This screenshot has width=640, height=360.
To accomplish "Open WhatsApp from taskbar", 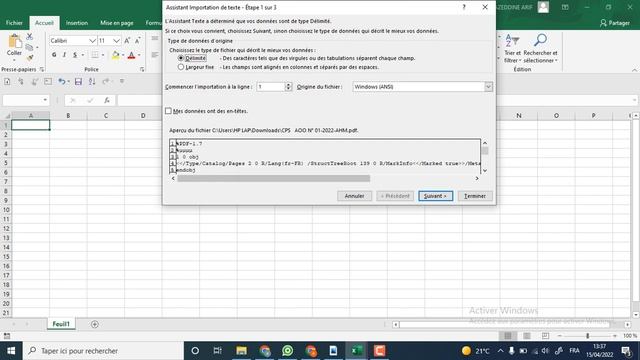I will click(288, 351).
